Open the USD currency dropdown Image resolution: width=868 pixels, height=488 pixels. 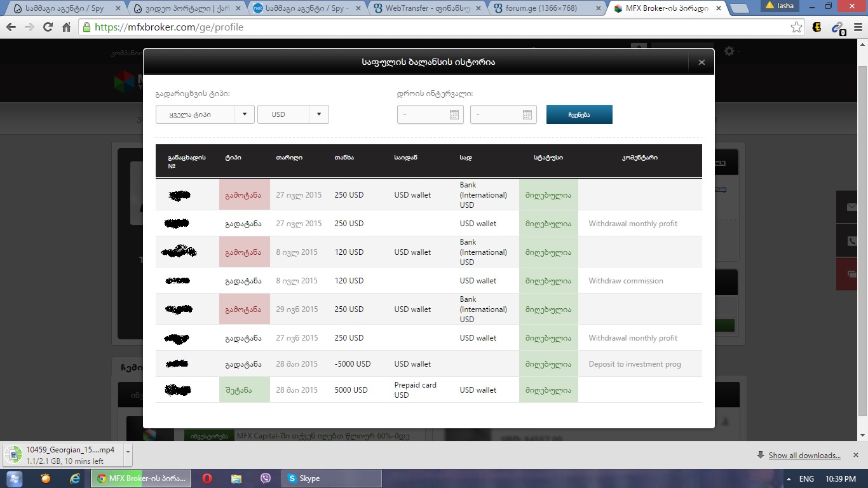click(x=293, y=114)
